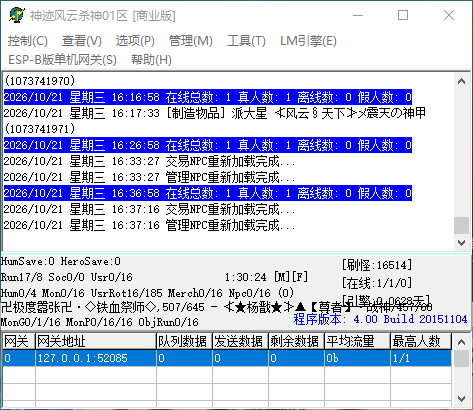The width and height of the screenshot is (473, 410).
Task: Click the log panel scrollbar thumb
Action: tap(462, 225)
